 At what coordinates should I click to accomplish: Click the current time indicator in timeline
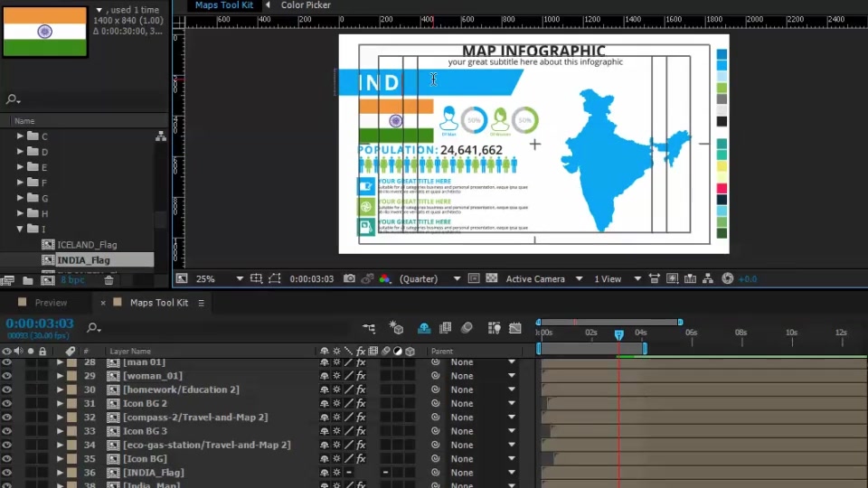[618, 334]
